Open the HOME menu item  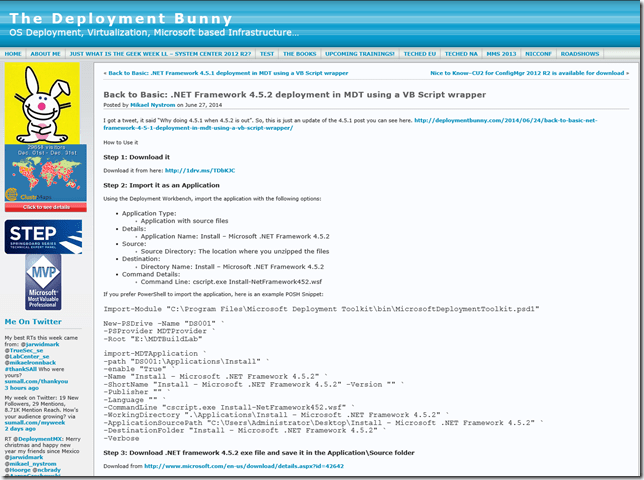point(13,54)
